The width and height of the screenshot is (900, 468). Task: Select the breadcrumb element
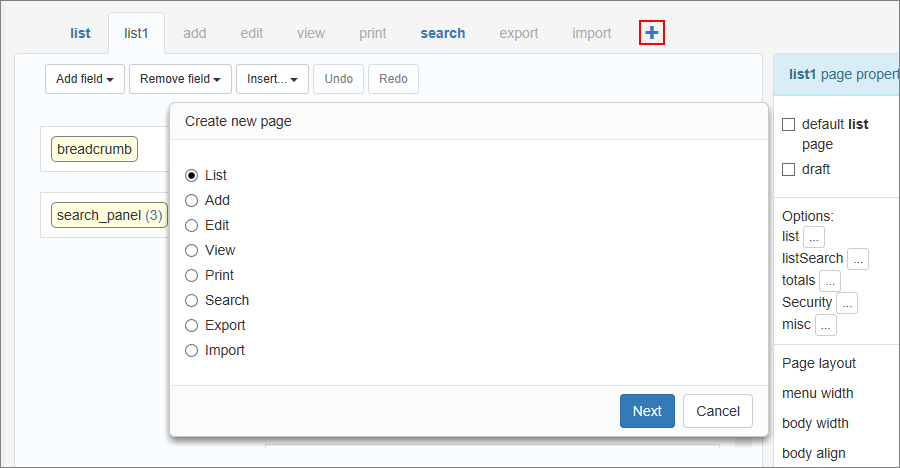[95, 150]
